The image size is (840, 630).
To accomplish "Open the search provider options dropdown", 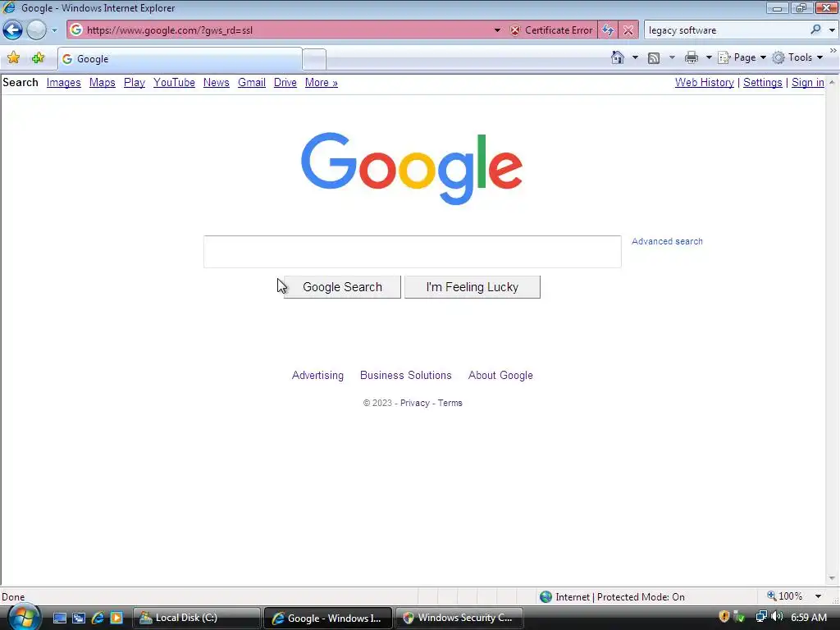I will [x=832, y=30].
